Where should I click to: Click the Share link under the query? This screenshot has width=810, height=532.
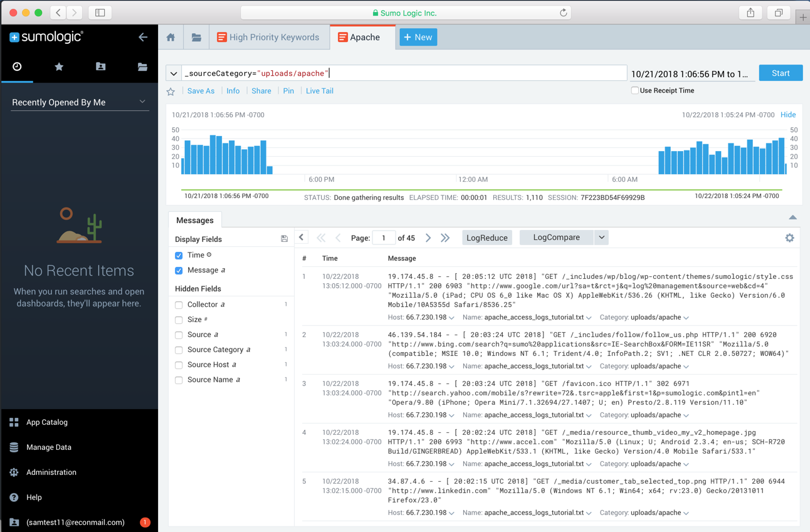[x=261, y=91]
